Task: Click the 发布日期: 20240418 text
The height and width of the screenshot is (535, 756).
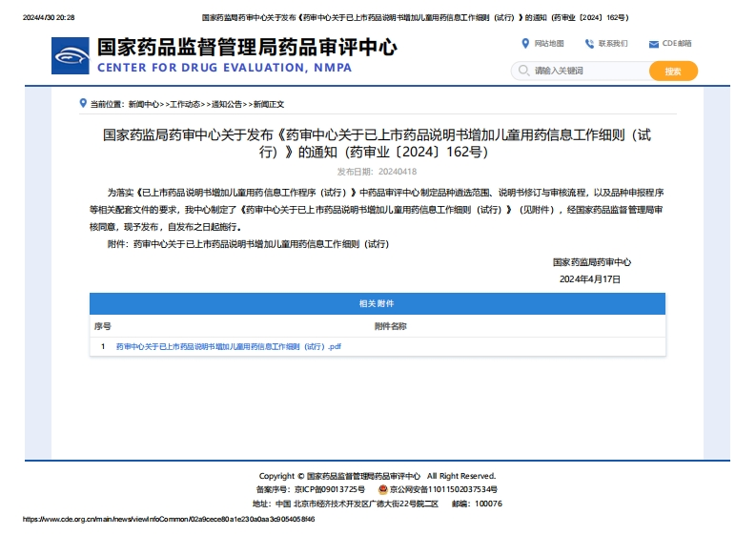Action: point(377,172)
